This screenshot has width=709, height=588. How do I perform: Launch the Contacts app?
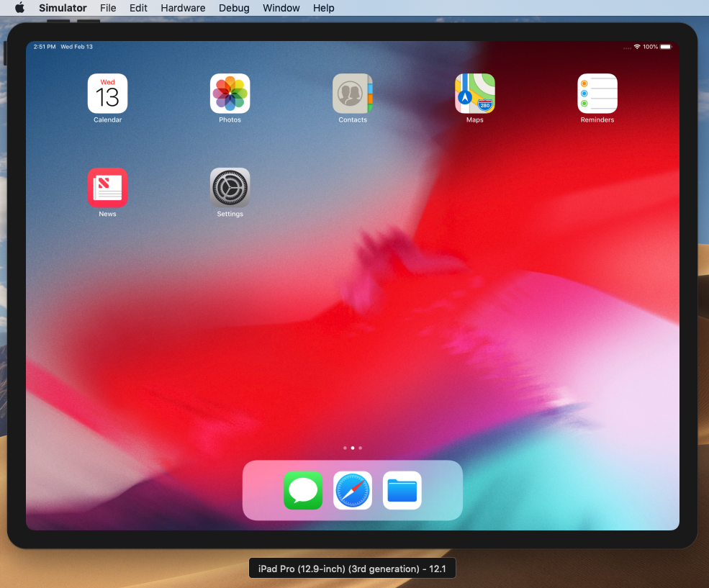pos(352,94)
